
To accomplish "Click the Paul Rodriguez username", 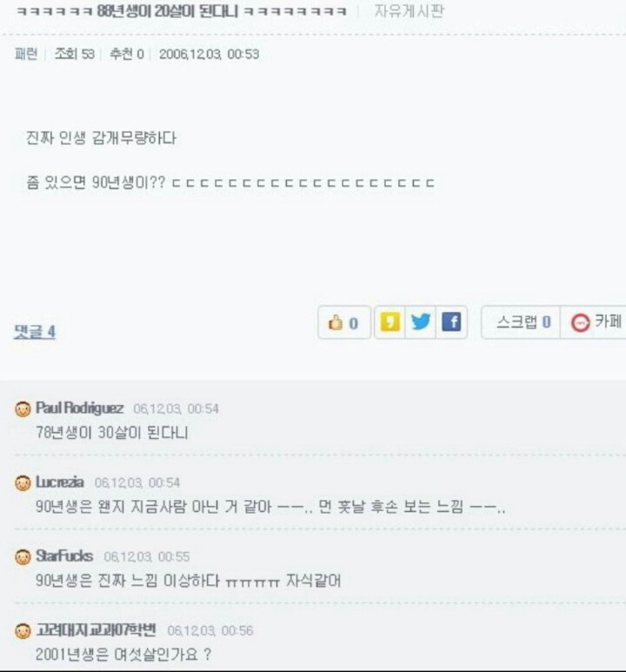I will [80, 408].
